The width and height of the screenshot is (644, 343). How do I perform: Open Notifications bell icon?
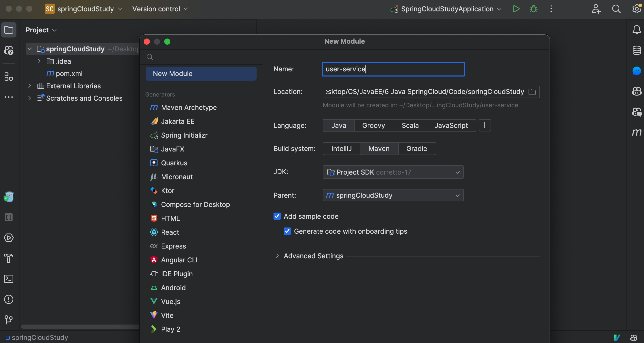coord(637,30)
